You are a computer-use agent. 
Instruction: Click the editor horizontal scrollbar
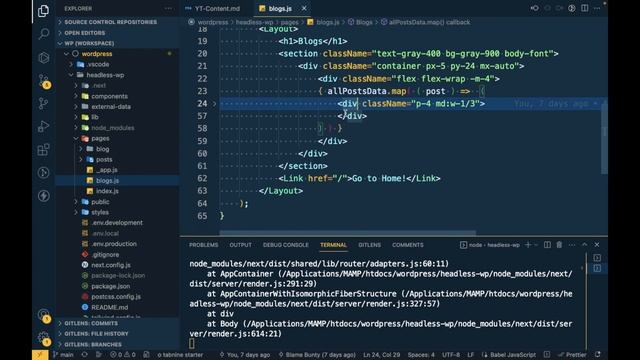click(347, 233)
